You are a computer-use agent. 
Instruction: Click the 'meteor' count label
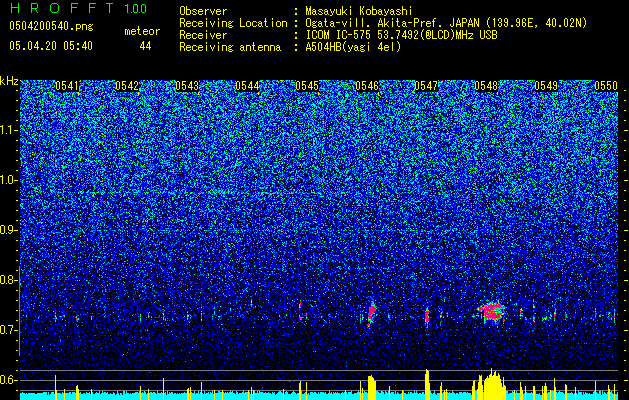click(x=142, y=31)
